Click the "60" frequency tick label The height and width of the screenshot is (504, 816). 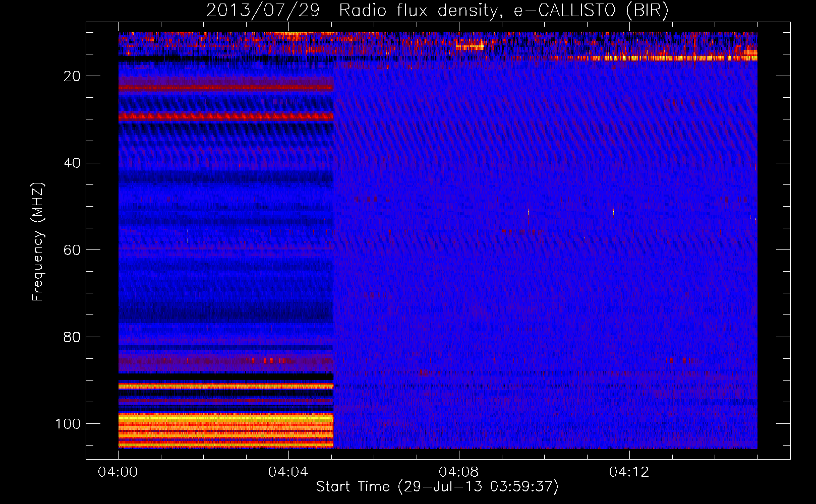(72, 250)
